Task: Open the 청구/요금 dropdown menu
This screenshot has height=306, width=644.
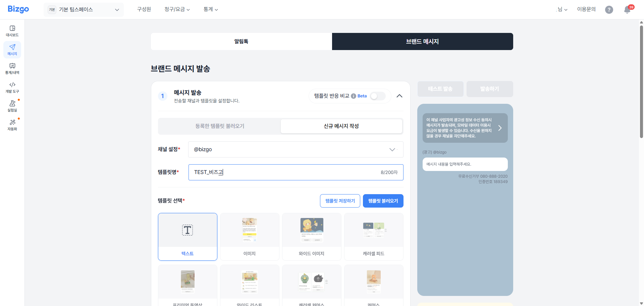Action: [x=177, y=9]
